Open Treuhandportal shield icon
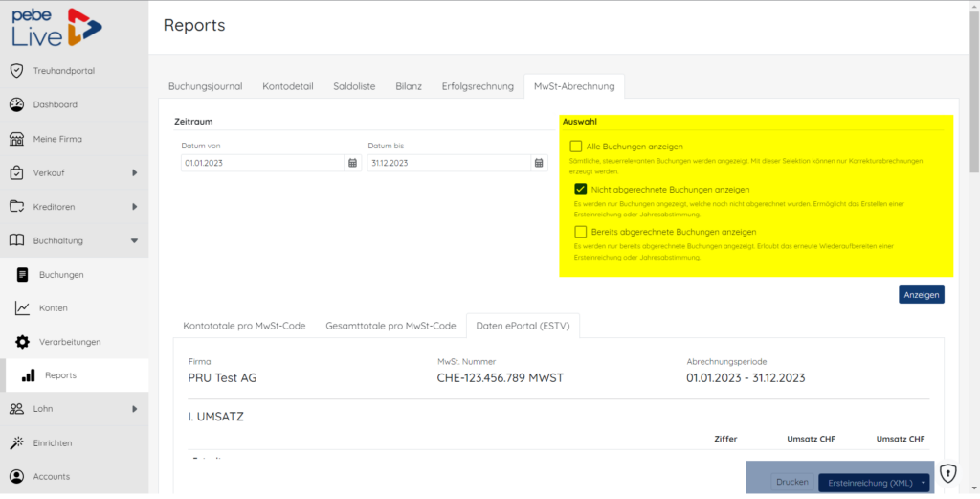 (x=17, y=71)
